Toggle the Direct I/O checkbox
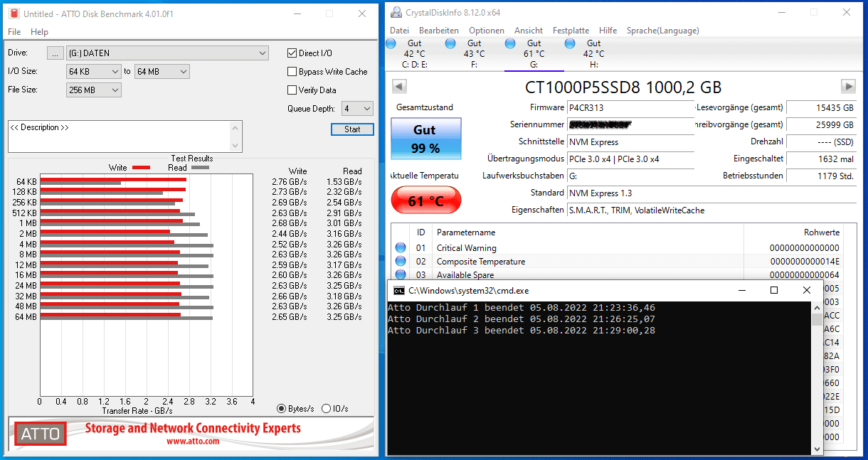868x460 pixels. pyautogui.click(x=292, y=53)
